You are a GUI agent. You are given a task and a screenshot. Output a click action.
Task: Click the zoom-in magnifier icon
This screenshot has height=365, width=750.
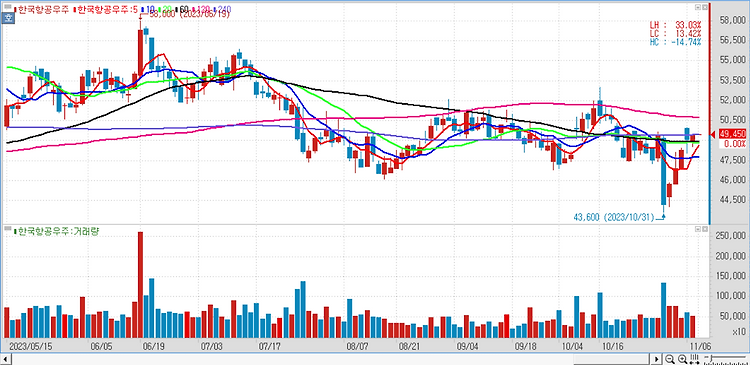(683, 359)
